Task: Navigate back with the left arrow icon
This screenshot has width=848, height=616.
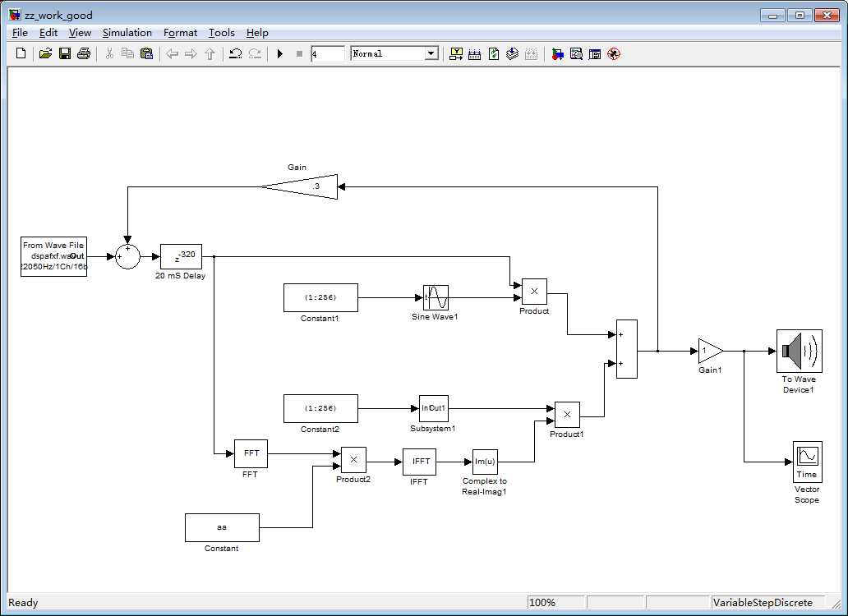Action: tap(172, 53)
